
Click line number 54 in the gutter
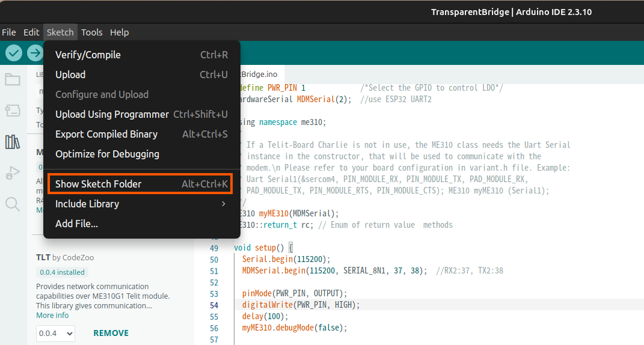coord(214,305)
